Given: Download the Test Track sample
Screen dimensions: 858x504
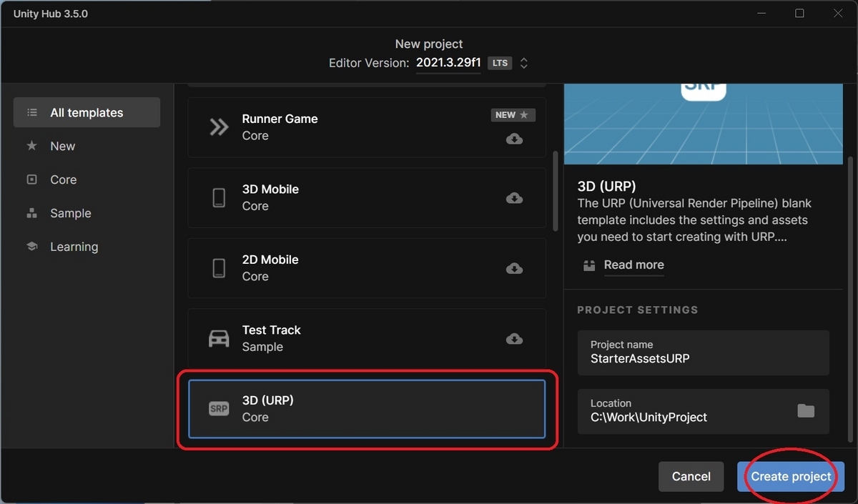Looking at the screenshot, I should coord(513,338).
